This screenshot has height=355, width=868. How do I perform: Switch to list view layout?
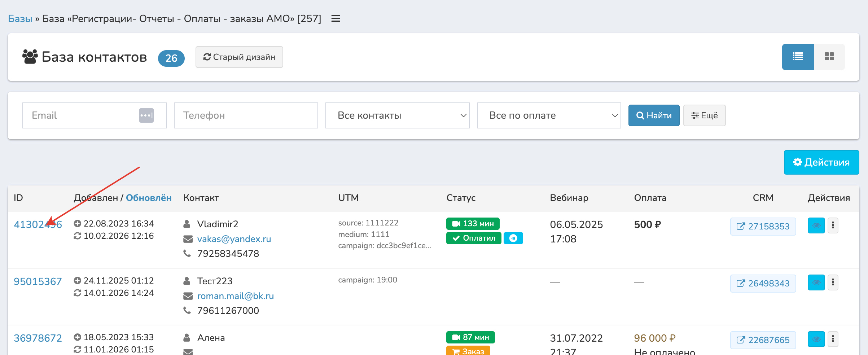tap(797, 57)
